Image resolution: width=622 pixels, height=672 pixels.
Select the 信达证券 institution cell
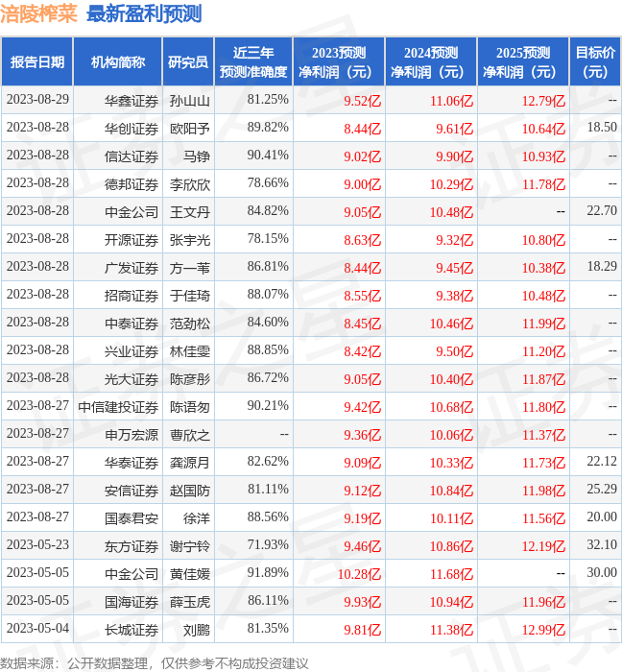(x=118, y=156)
